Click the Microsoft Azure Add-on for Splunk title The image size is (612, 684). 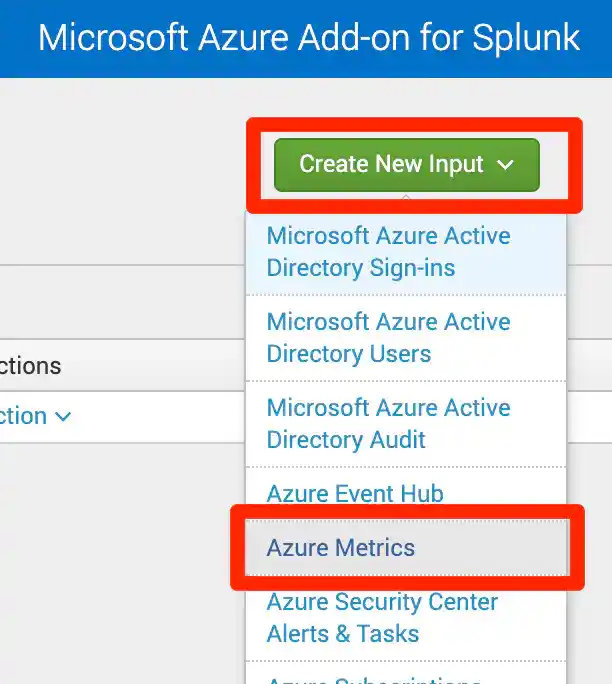click(308, 38)
